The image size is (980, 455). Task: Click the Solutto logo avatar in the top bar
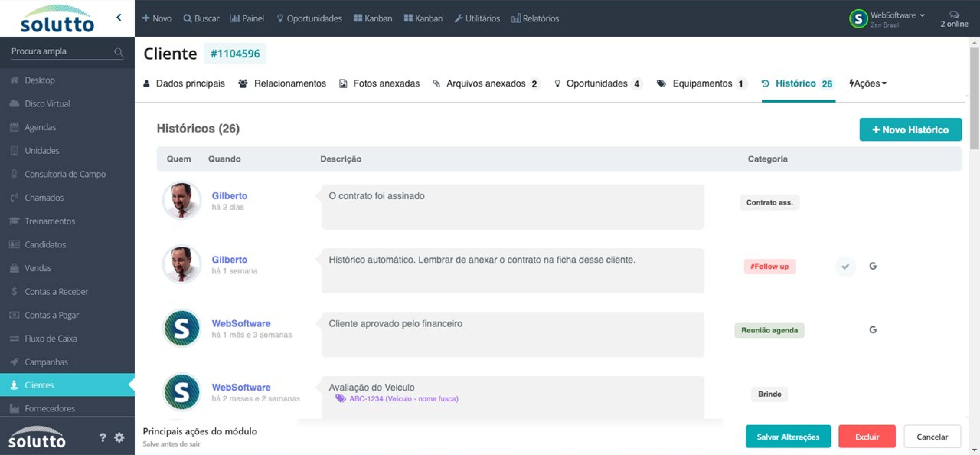[x=858, y=19]
